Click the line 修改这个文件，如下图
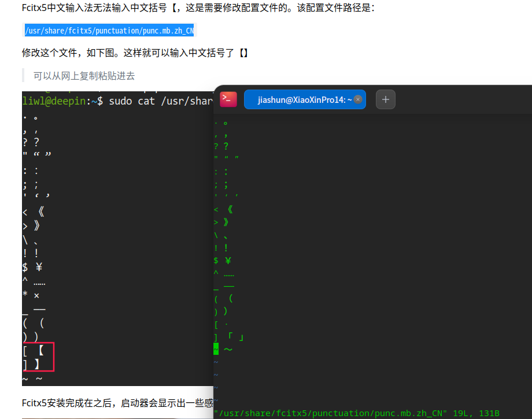This screenshot has width=532, height=419. coord(135,53)
